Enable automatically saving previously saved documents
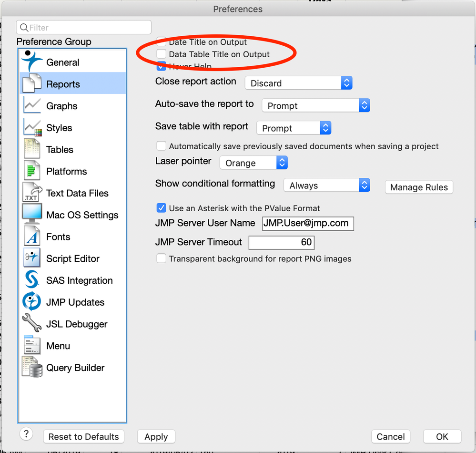Image resolution: width=476 pixels, height=453 pixels. click(x=161, y=146)
